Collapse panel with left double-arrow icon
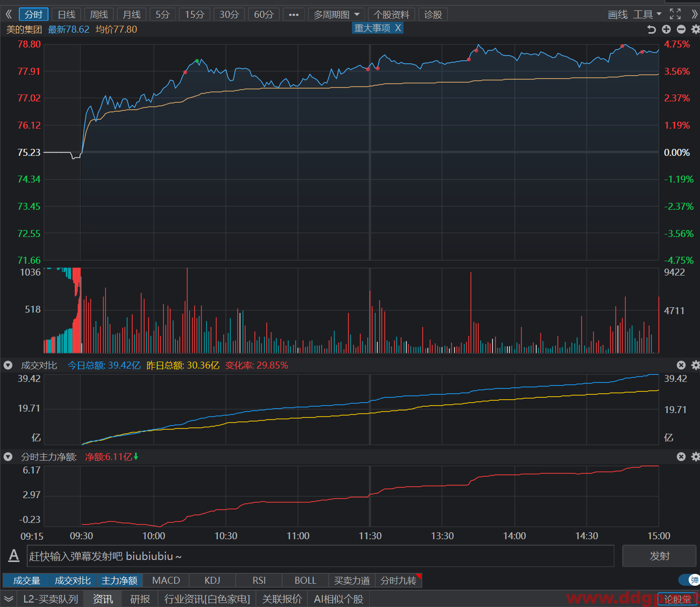The height and width of the screenshot is (607, 700). pos(8,14)
